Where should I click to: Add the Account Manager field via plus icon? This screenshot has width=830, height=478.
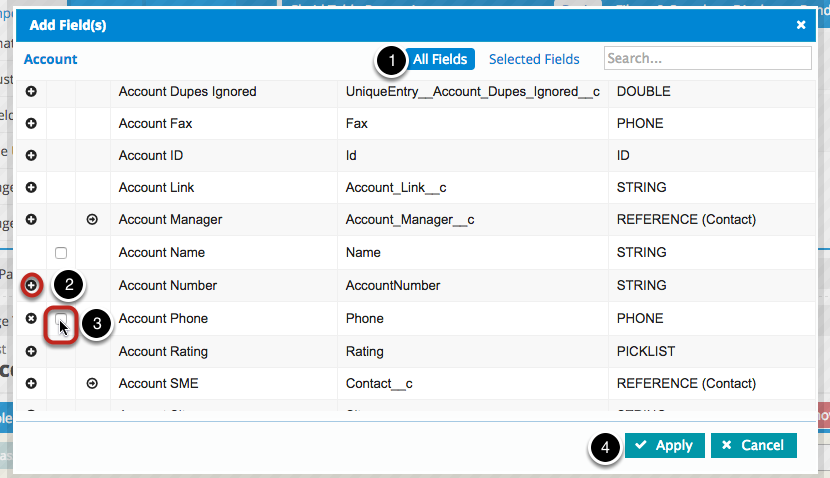(31, 219)
